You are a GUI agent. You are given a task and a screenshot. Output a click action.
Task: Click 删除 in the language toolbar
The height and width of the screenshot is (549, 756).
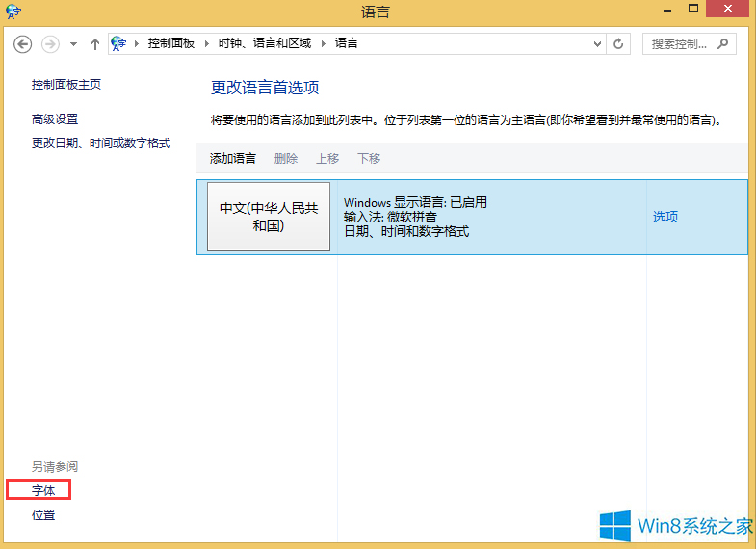point(286,158)
